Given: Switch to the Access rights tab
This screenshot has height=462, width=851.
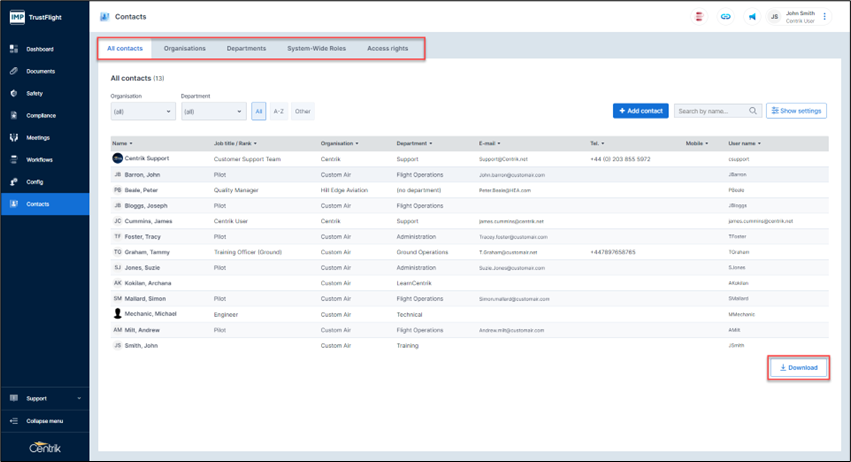Looking at the screenshot, I should tap(387, 48).
